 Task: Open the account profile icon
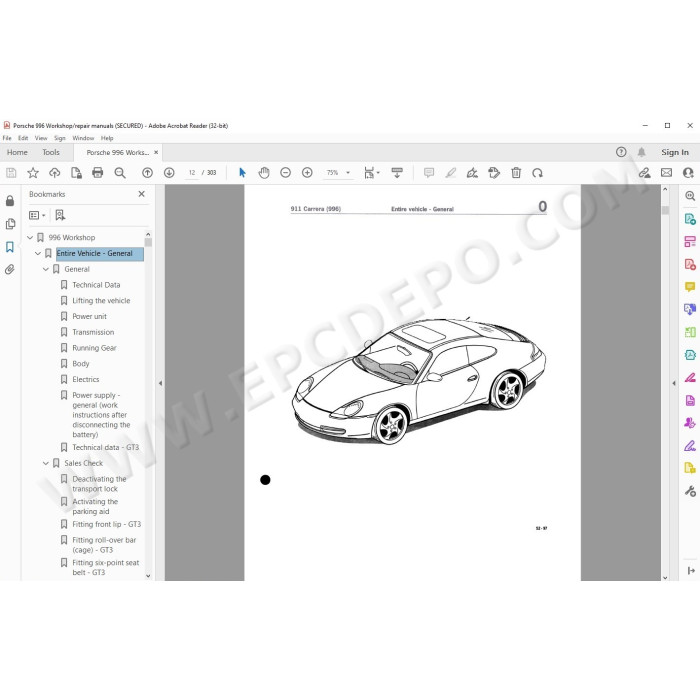pos(688,173)
